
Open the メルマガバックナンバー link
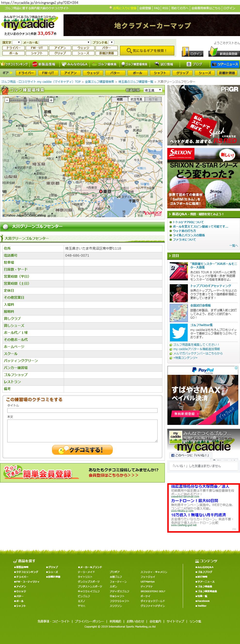tap(198, 353)
